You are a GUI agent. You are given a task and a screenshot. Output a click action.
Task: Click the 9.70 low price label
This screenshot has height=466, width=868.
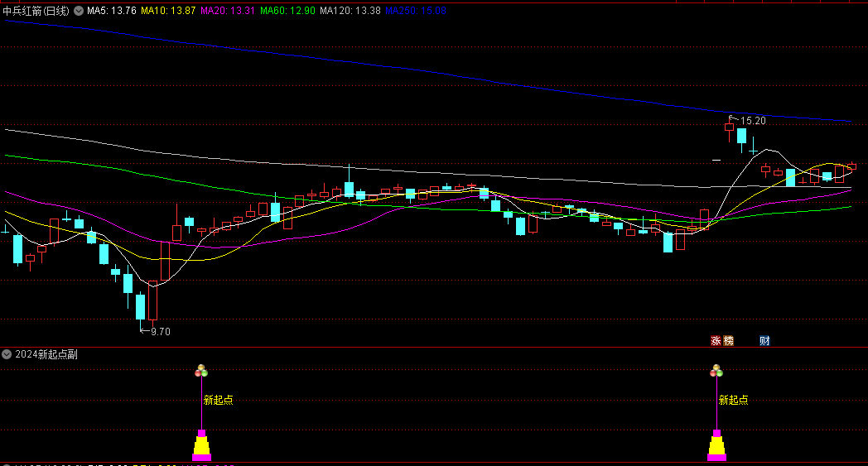pos(161,332)
